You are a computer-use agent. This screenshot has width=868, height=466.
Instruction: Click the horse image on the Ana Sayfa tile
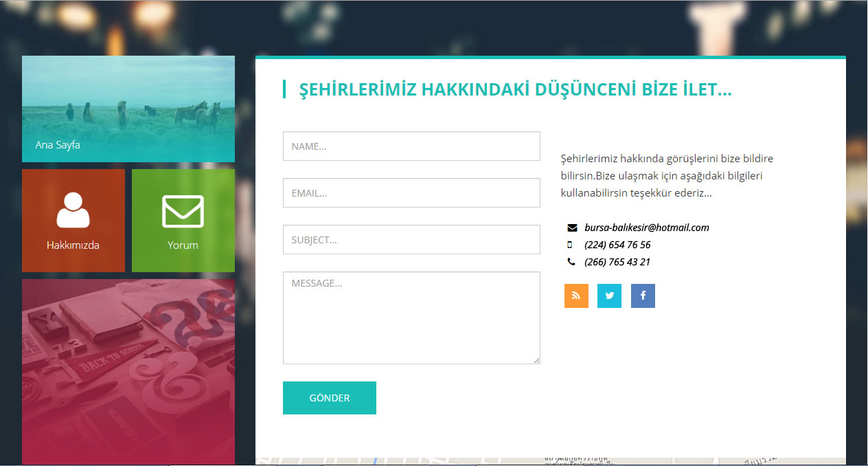(128, 96)
